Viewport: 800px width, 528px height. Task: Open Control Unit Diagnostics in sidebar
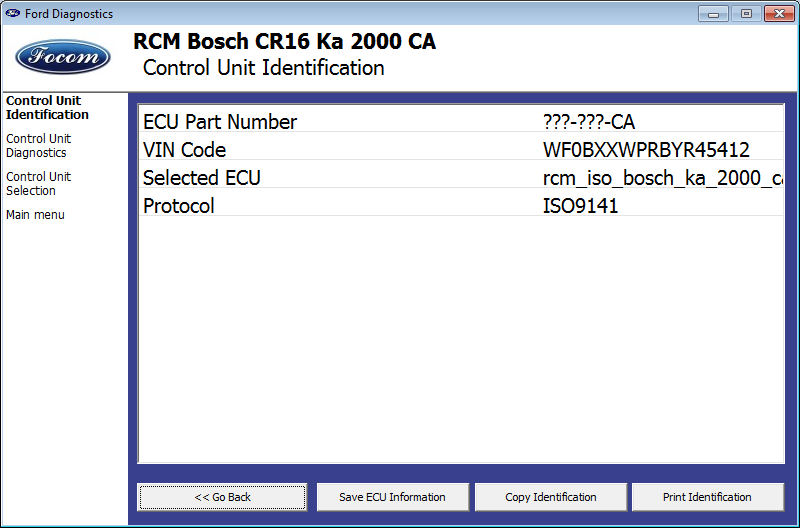[38, 146]
